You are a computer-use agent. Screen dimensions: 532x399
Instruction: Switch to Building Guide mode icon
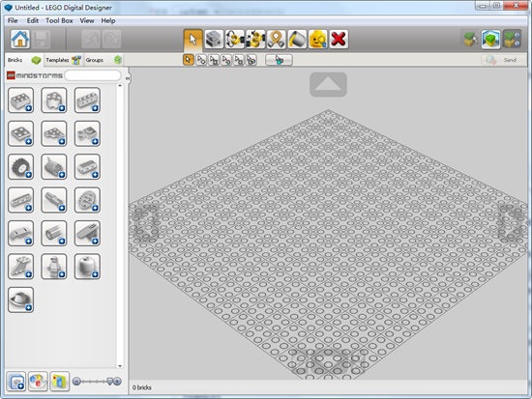pyautogui.click(x=512, y=40)
